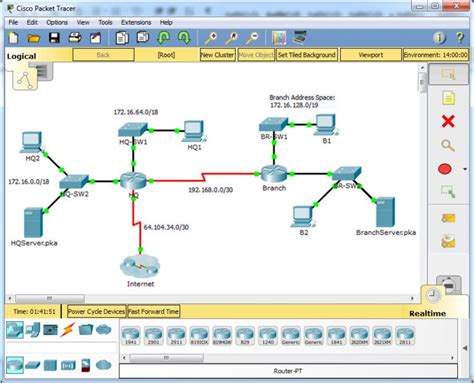Select the BranchServer.pka server
The height and width of the screenshot is (383, 474).
pyautogui.click(x=386, y=212)
